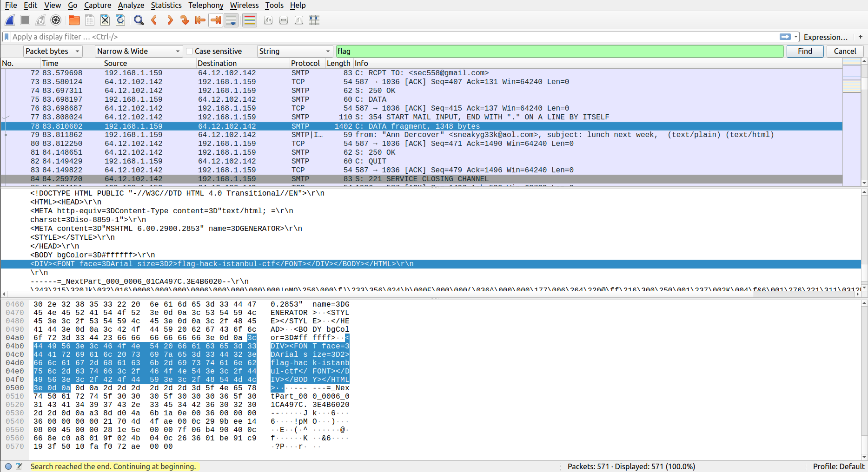The height and width of the screenshot is (472, 868).
Task: Open the Go menu
Action: [73, 5]
